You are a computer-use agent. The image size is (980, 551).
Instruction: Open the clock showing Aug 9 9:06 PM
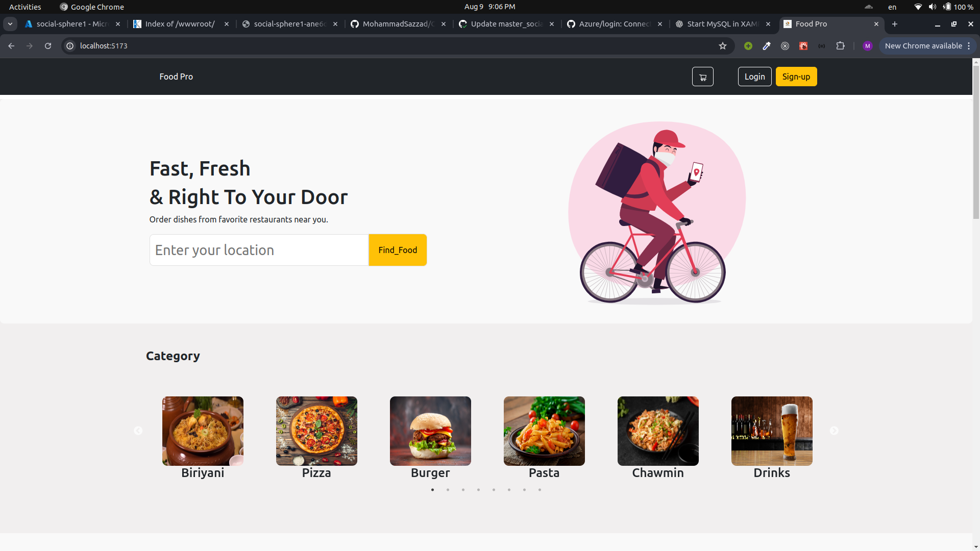point(490,7)
